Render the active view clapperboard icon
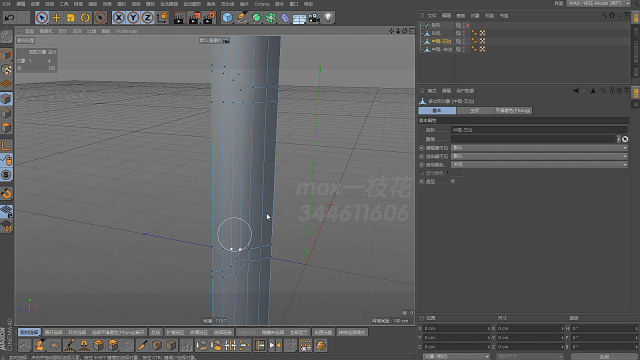 (179, 18)
